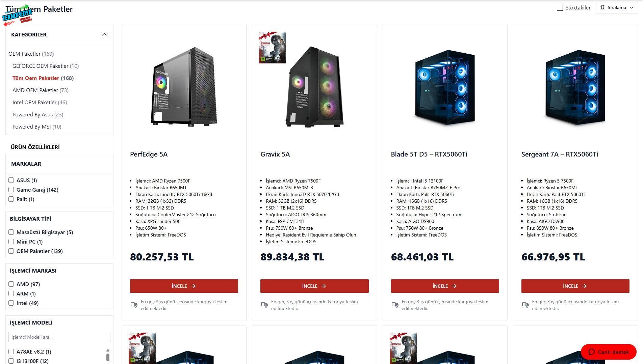Open the Sergeant 7A – RTX5060Ti title link

(560, 154)
